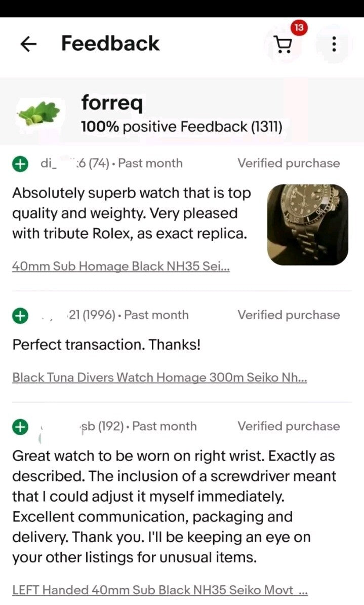The width and height of the screenshot is (364, 605).
Task: Tap the back arrow icon
Action: [28, 45]
